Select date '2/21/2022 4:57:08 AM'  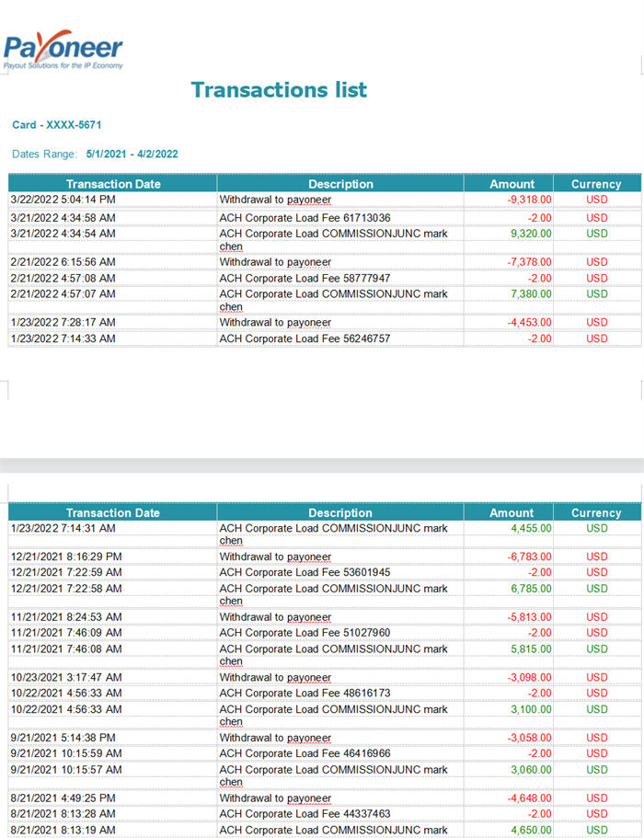tap(63, 278)
